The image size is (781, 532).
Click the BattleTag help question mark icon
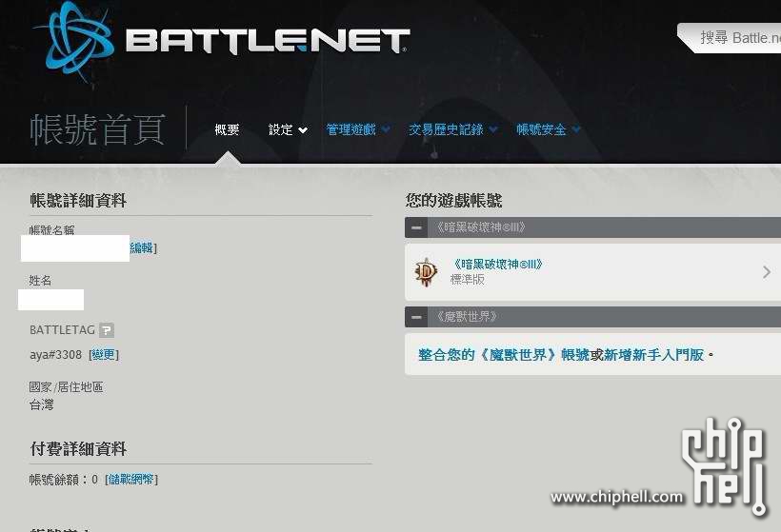pyautogui.click(x=107, y=330)
